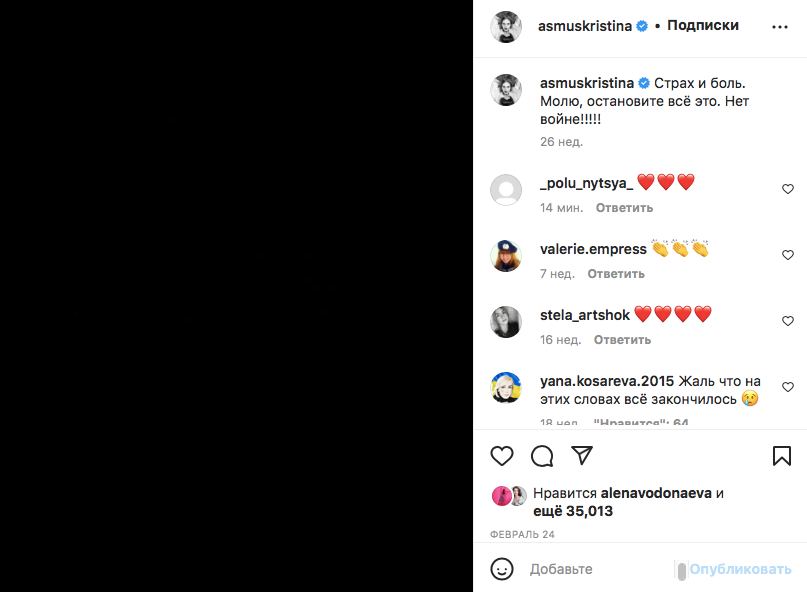Screen dimensions: 807x592
Task: Reply to _polu_nytsya_ comment
Action: click(624, 208)
